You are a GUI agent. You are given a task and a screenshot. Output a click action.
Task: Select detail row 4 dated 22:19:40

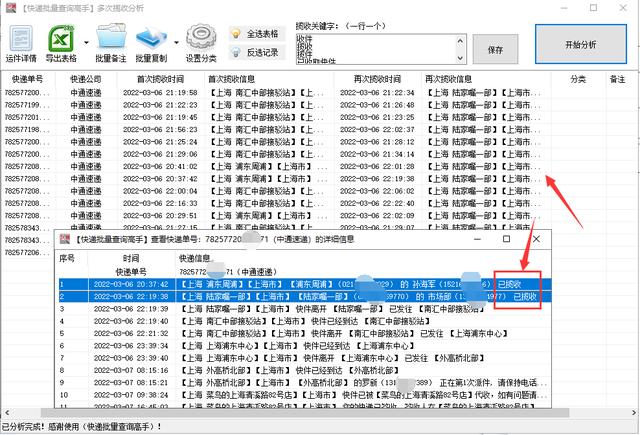click(304, 321)
